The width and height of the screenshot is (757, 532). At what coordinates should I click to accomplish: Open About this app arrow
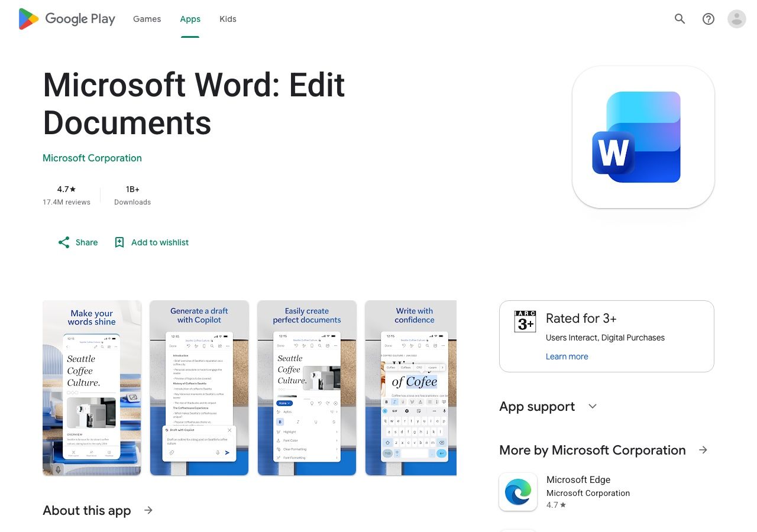click(x=148, y=510)
